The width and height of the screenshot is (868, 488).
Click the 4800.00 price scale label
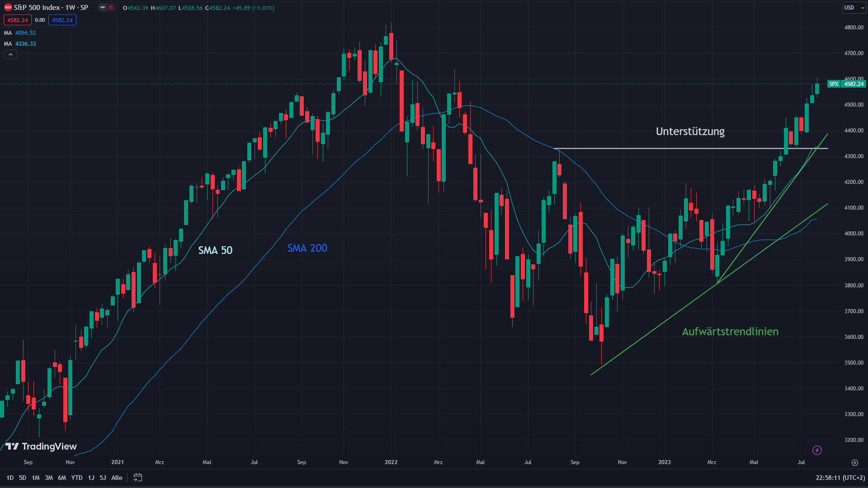click(854, 28)
